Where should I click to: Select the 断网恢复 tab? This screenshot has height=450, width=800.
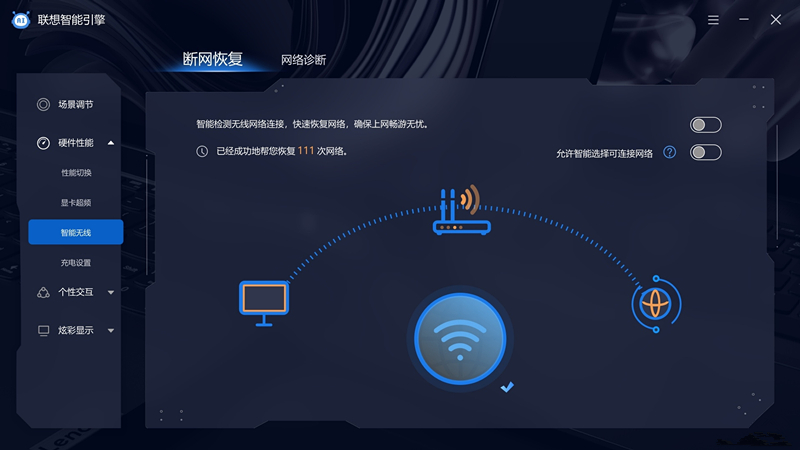click(x=213, y=59)
